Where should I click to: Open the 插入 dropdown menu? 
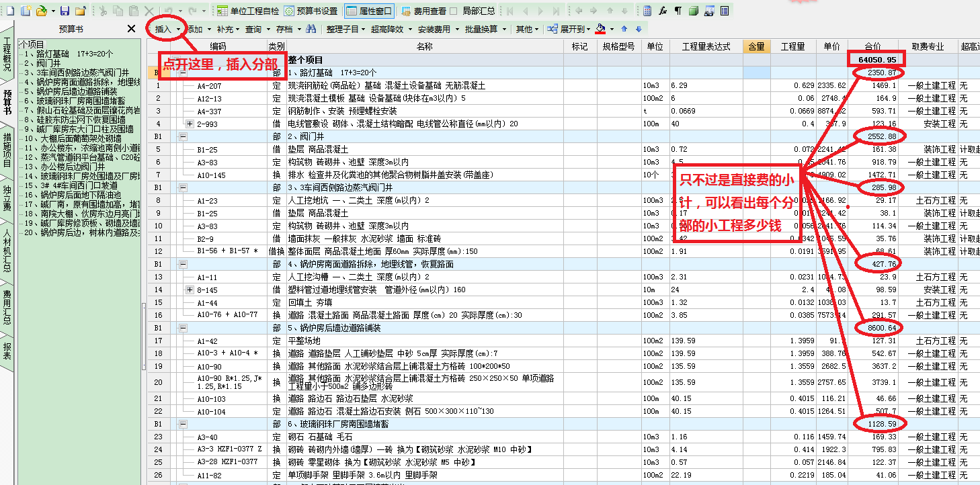pos(168,29)
